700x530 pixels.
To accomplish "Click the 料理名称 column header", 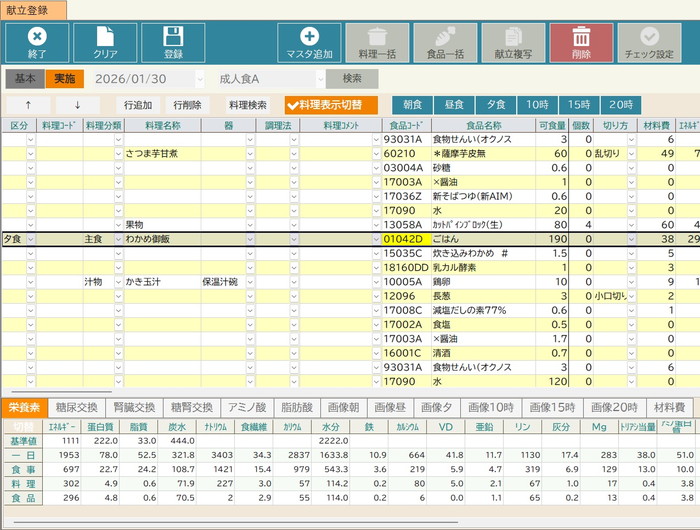I will click(162, 126).
